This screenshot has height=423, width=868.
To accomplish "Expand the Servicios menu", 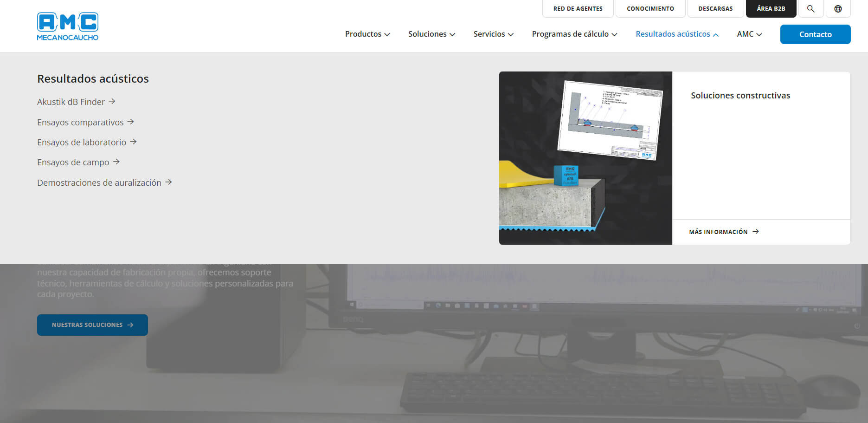I will coord(493,34).
